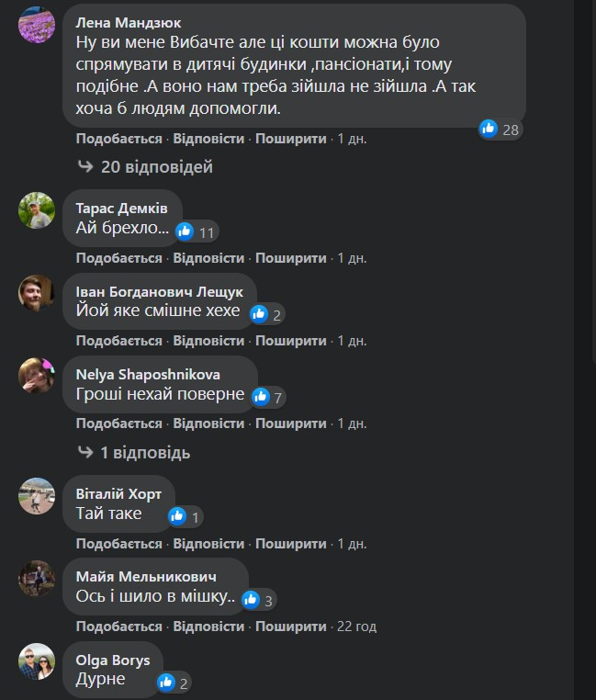Share Іван Богданович Лещук's comment via Поширити
Image resolution: width=596 pixels, height=700 pixels.
290,341
